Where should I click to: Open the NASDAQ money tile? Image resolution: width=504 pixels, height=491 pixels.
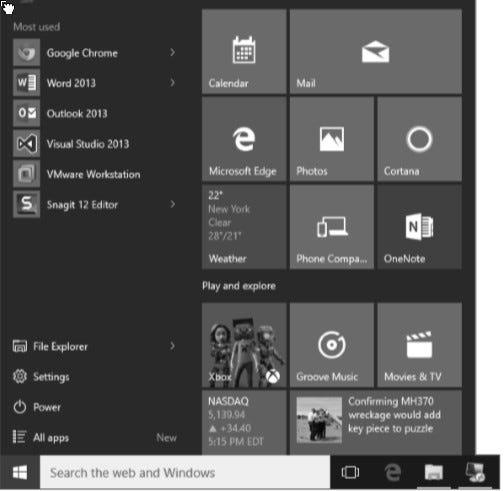(244, 423)
